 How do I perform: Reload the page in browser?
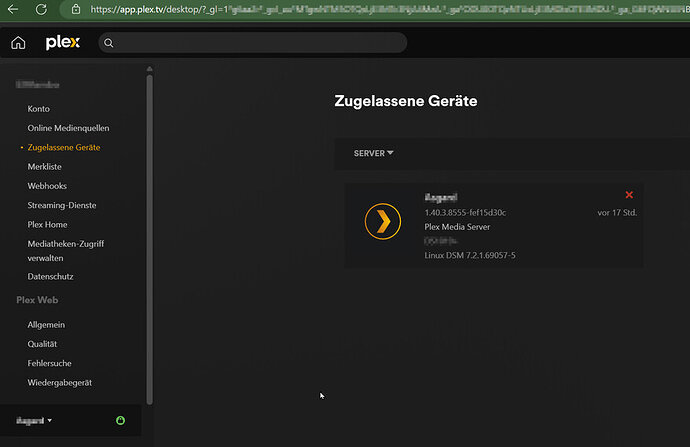pos(41,9)
